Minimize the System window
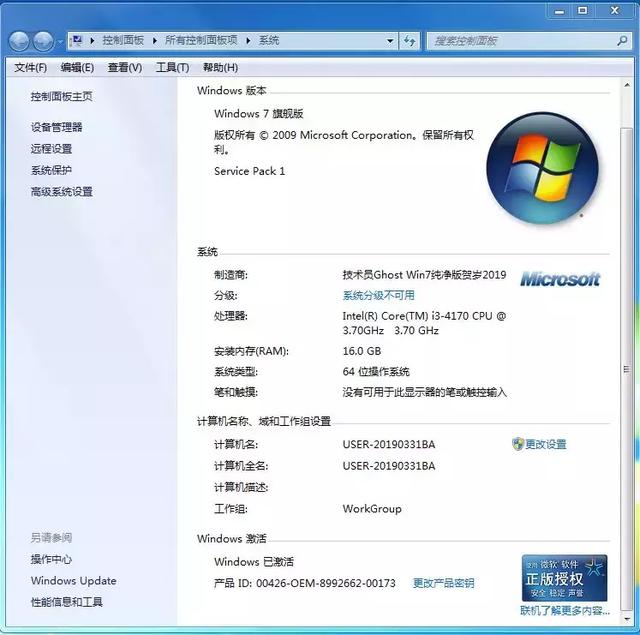This screenshot has height=635, width=640. pos(559,11)
